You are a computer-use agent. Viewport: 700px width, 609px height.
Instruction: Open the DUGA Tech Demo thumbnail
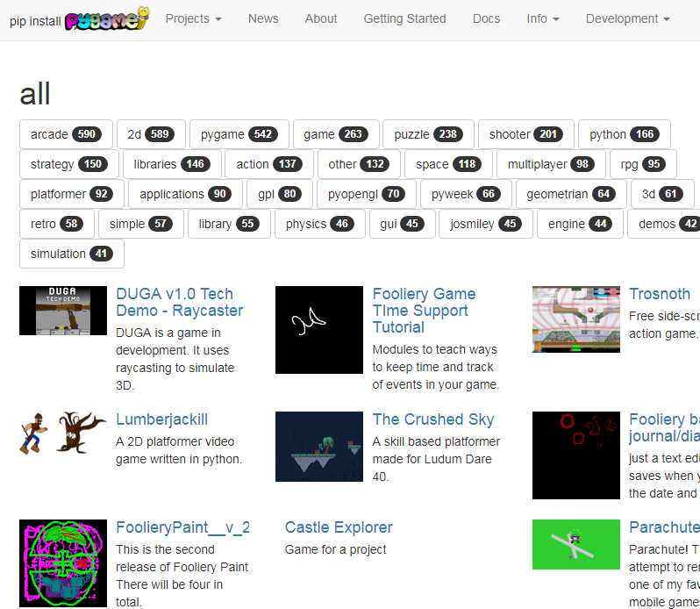(x=62, y=311)
